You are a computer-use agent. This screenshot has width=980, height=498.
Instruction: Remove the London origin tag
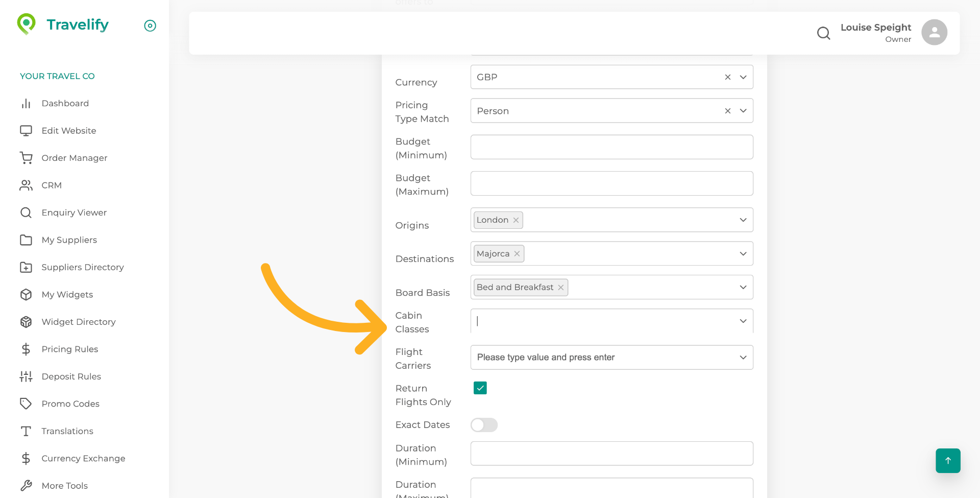[516, 220]
